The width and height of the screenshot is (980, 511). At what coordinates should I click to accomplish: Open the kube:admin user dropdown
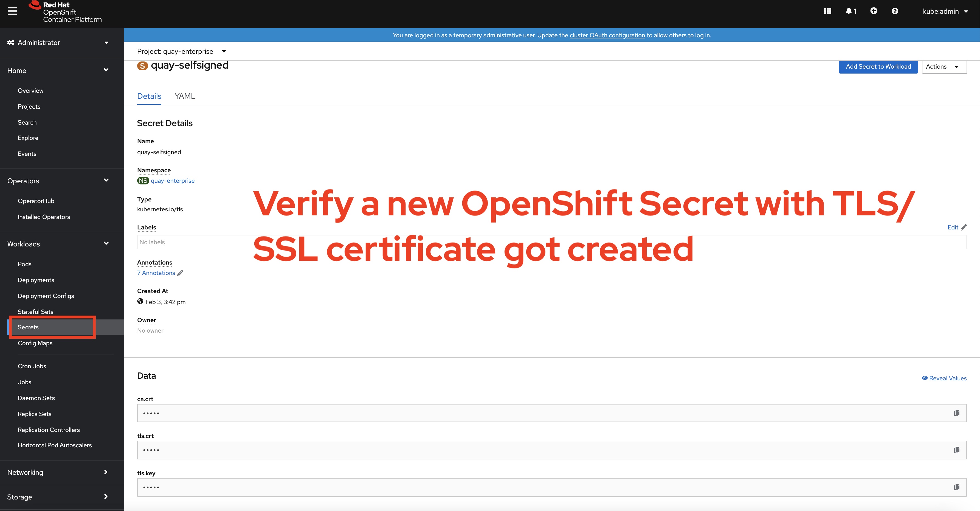(x=945, y=12)
